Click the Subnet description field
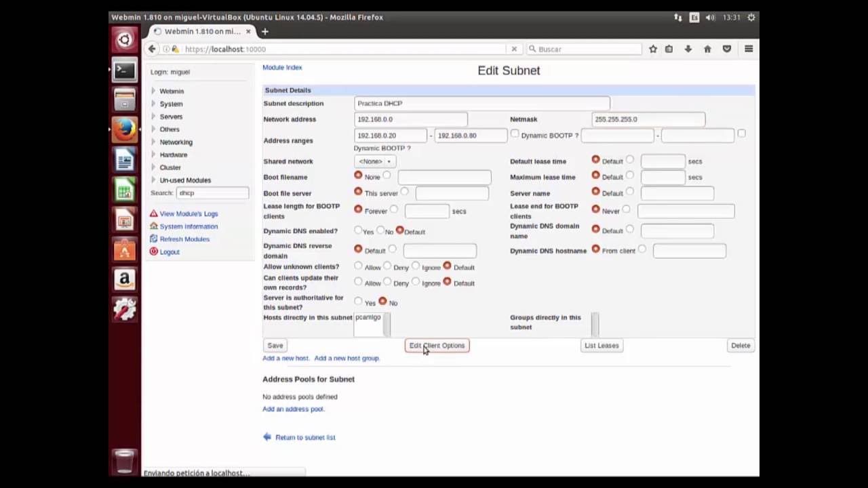 click(482, 104)
